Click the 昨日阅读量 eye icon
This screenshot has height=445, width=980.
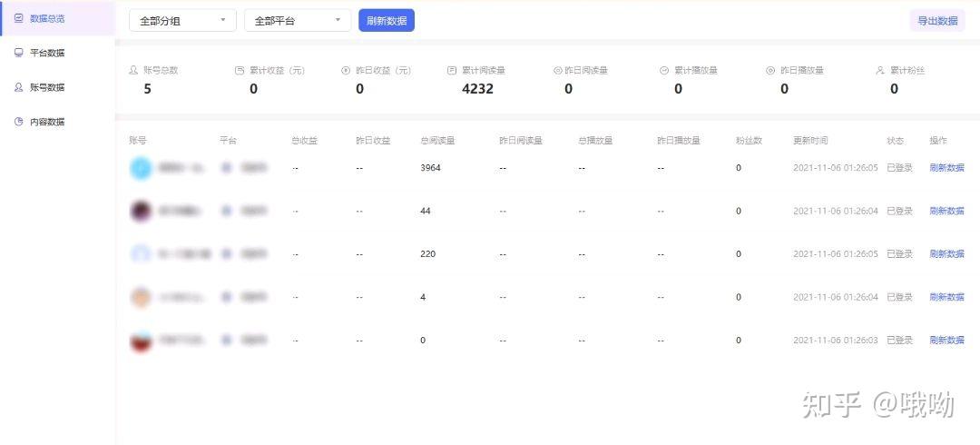click(x=557, y=70)
